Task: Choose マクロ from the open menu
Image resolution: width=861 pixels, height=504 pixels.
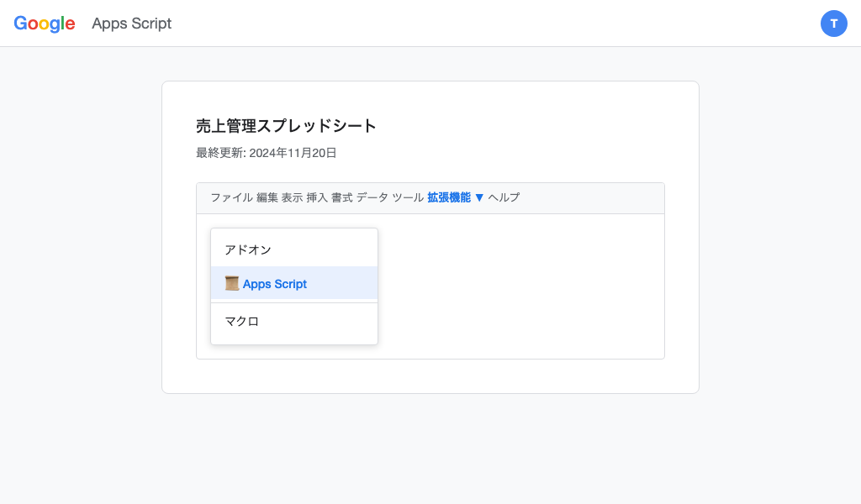Action: point(241,321)
